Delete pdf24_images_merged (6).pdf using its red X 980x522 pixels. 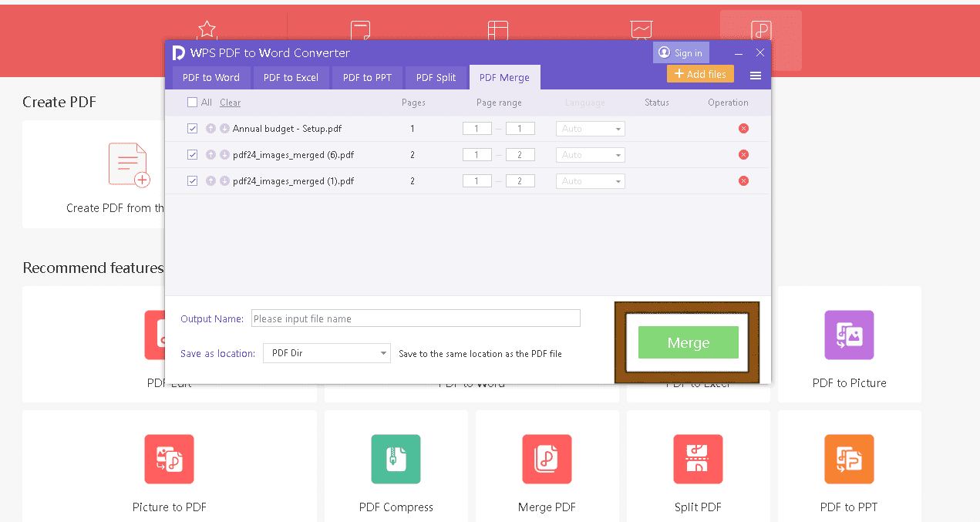(743, 155)
